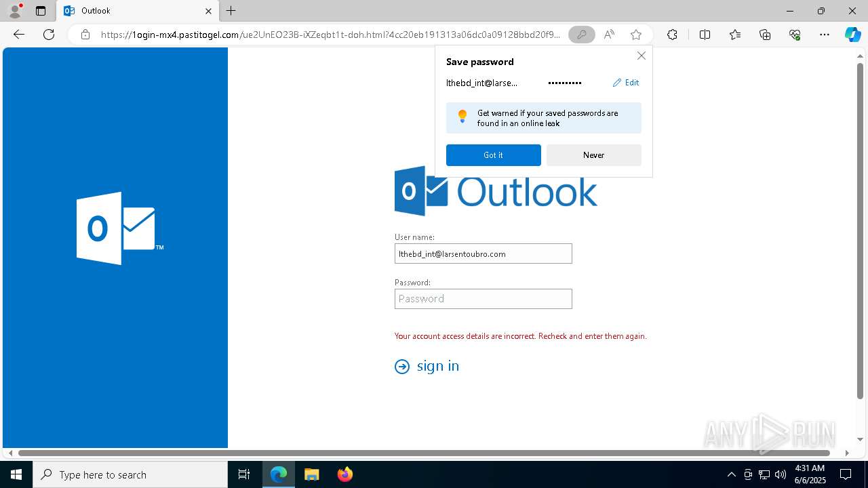868x488 pixels.
Task: Click the white Outlook logo on blue panel
Action: click(120, 228)
